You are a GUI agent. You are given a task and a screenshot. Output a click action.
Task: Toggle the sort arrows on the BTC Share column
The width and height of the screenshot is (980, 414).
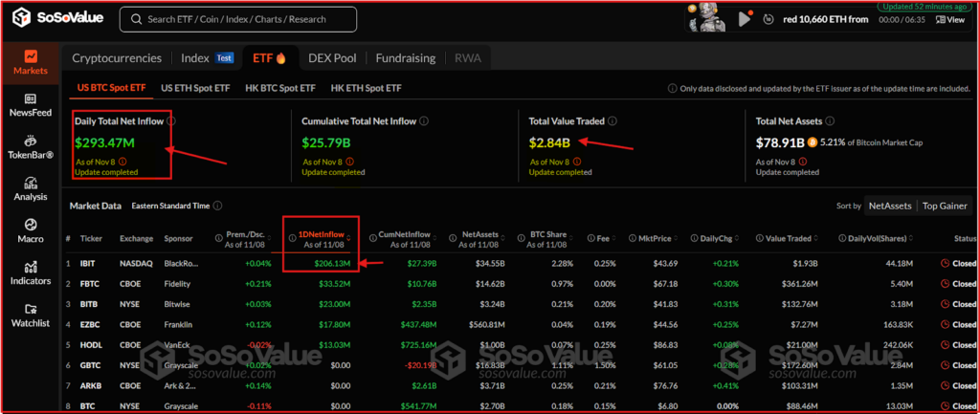pos(570,239)
